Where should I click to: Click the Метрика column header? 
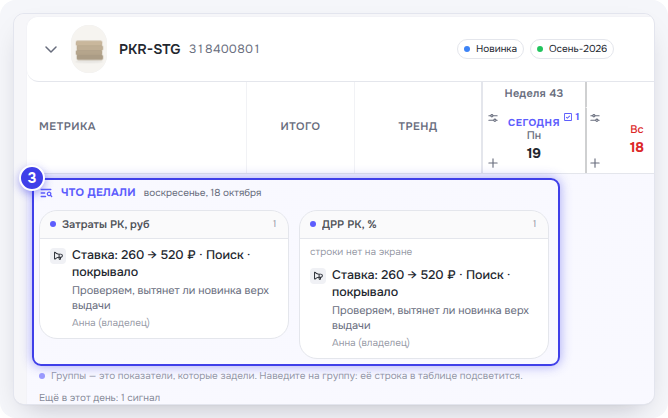tap(67, 126)
